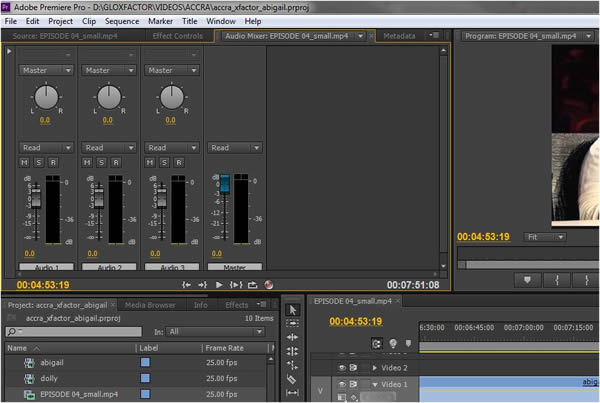Image resolution: width=600 pixels, height=403 pixels.
Task: Open Audio 1 Read automation dropdown
Action: tap(46, 148)
